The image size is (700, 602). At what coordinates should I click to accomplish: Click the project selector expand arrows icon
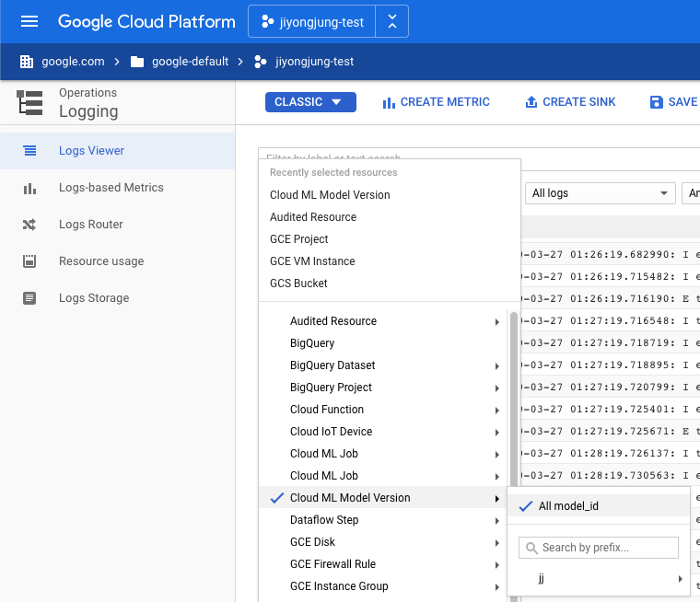click(x=392, y=21)
